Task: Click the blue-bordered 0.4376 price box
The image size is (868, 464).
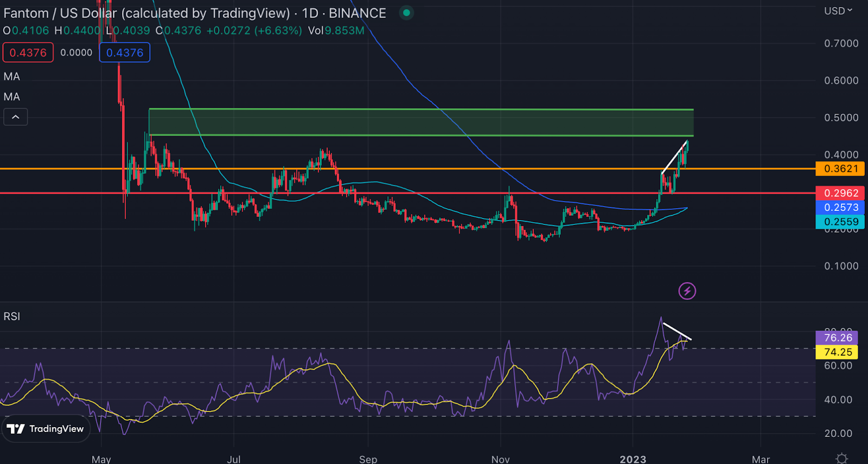Action: [125, 53]
